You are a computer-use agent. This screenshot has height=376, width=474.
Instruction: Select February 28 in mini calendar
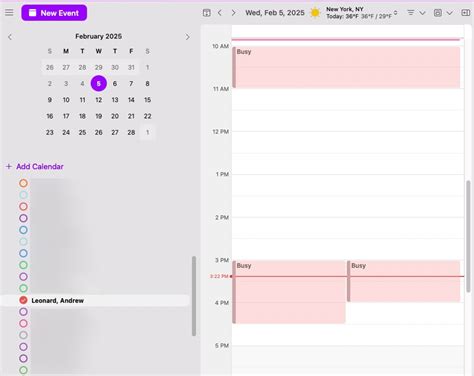coord(131,132)
